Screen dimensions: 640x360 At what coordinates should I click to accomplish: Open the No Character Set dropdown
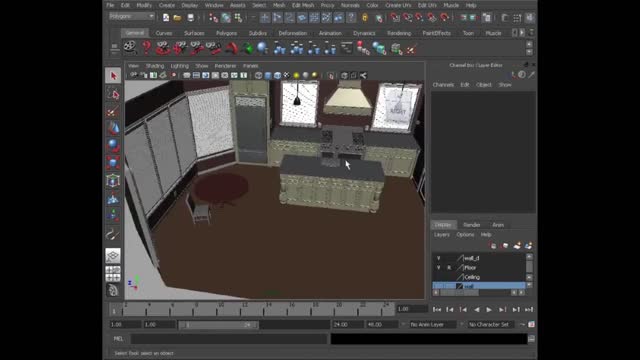point(492,324)
